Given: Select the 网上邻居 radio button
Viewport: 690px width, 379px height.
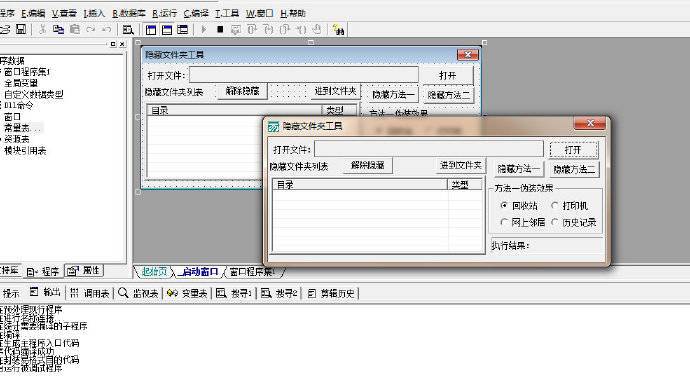Looking at the screenshot, I should [x=504, y=222].
